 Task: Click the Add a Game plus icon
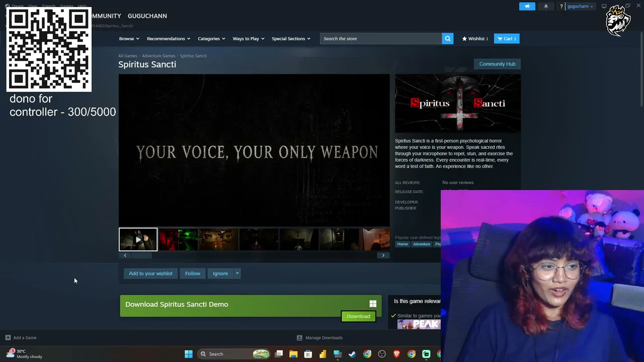click(x=8, y=338)
